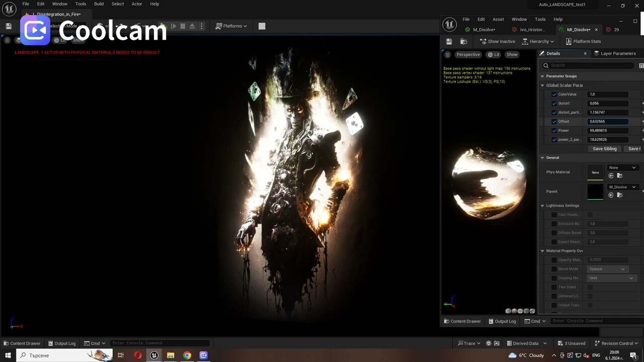Click the Save icon in the material instance editor
This screenshot has height=362, width=644.
coord(448,41)
